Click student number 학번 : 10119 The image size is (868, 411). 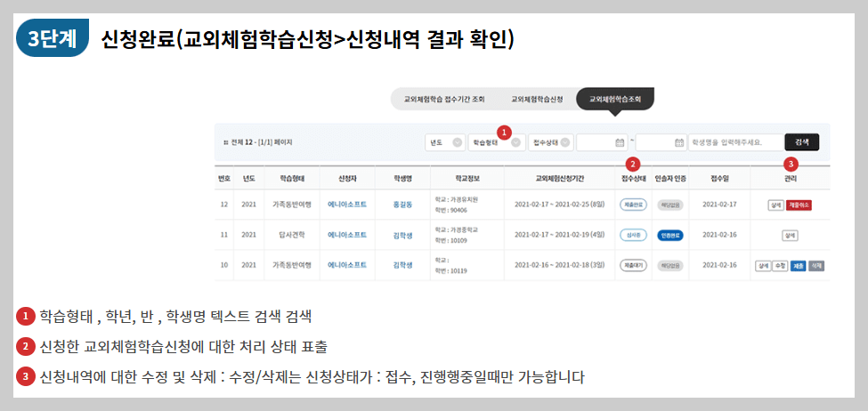451,271
